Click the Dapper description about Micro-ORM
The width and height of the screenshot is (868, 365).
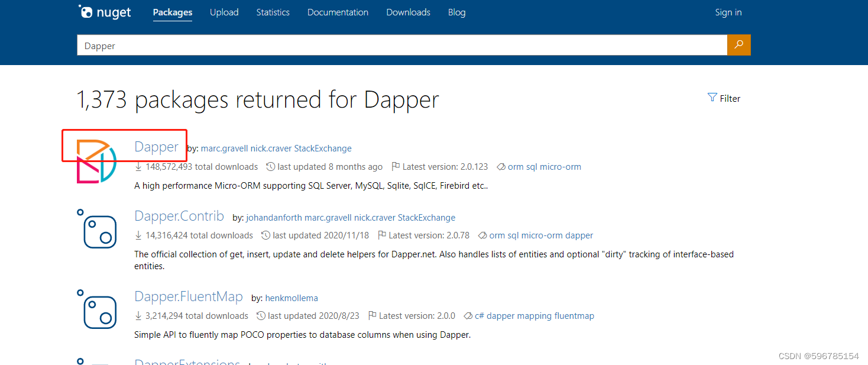(311, 186)
